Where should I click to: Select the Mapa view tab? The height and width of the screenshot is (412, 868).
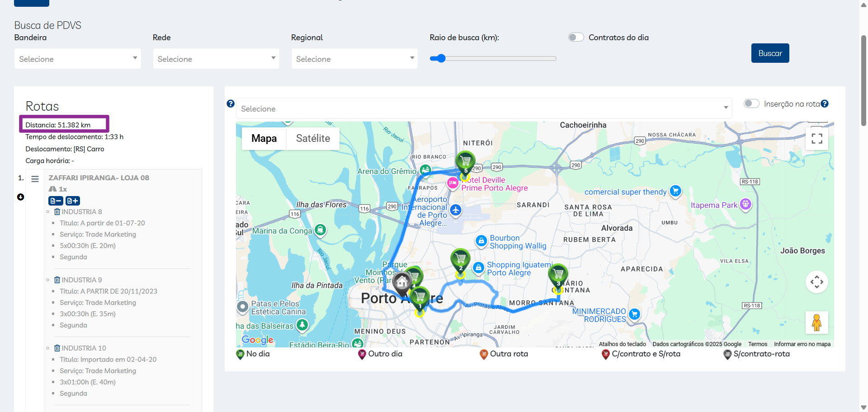click(264, 138)
